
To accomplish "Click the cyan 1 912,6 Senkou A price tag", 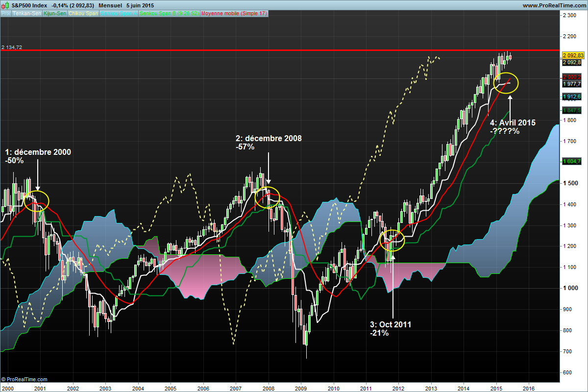I will point(571,96).
